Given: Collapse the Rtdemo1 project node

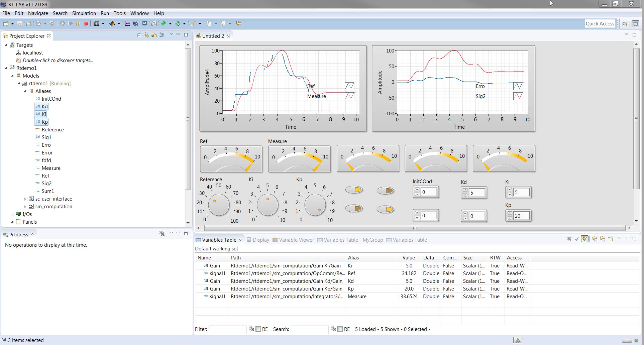Looking at the screenshot, I should [x=6, y=68].
